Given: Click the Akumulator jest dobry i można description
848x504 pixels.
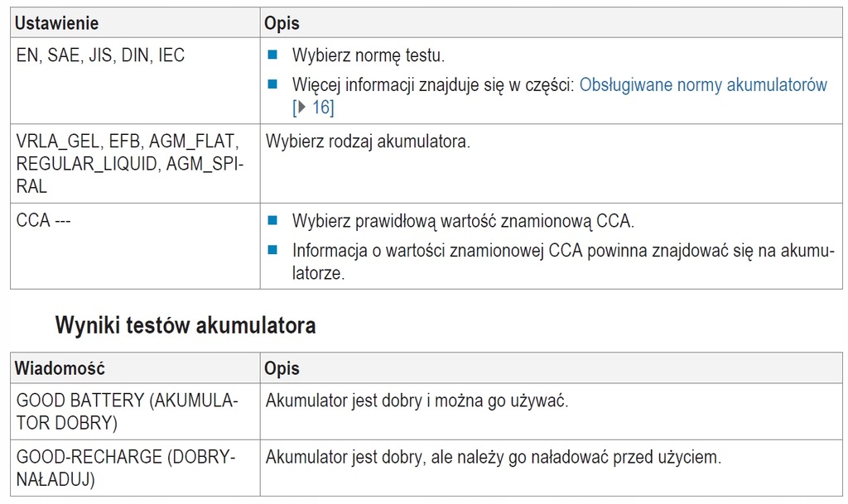Looking at the screenshot, I should click(x=416, y=401).
